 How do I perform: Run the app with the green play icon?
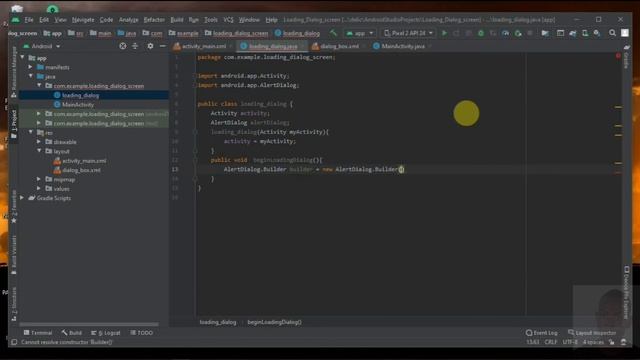coord(444,33)
